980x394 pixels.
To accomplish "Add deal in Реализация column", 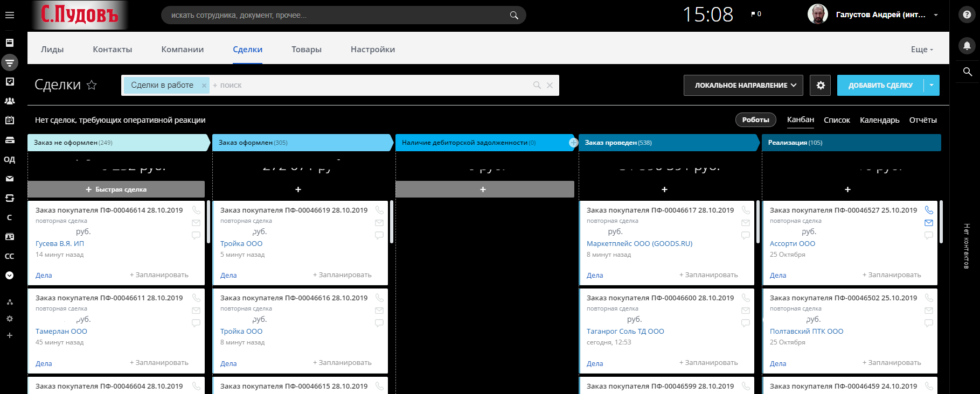I will click(x=847, y=189).
